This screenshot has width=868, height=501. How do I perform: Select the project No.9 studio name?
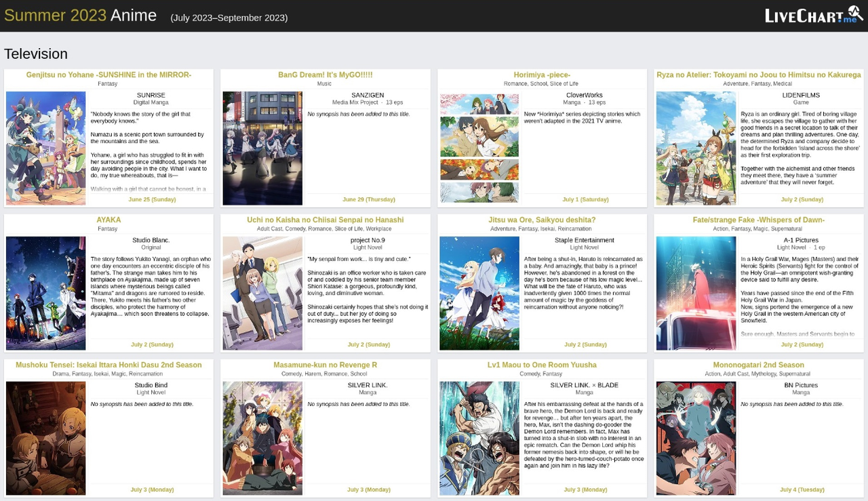point(368,241)
